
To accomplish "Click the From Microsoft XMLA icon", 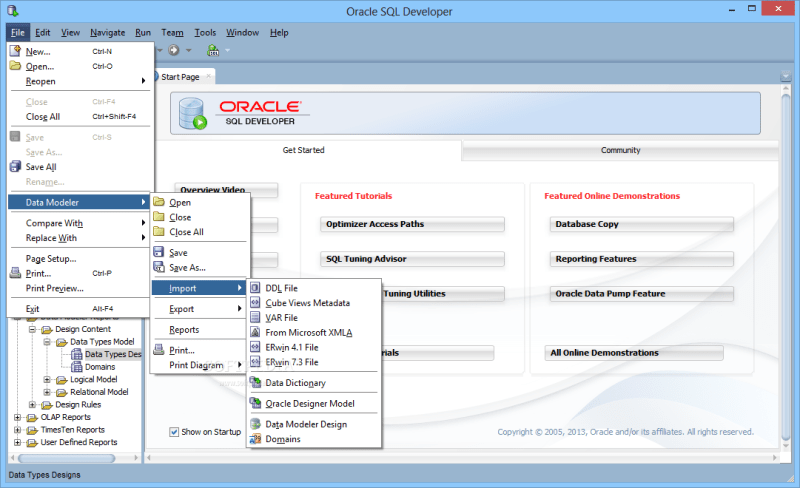I will coord(255,332).
